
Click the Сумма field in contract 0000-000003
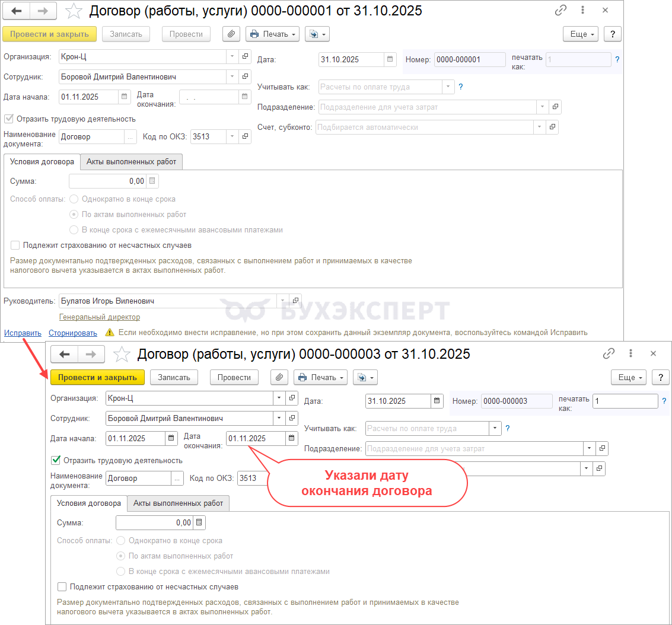(x=154, y=522)
